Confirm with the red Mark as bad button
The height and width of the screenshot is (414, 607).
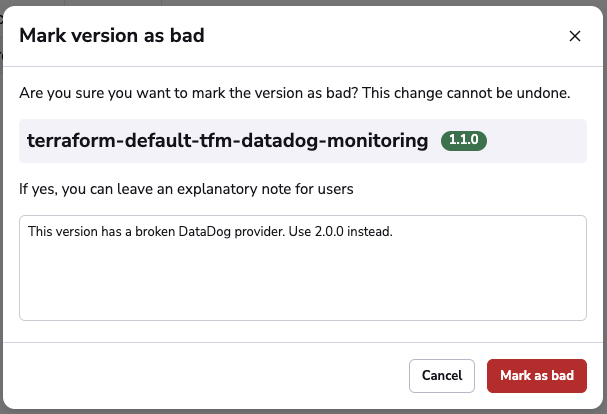[x=537, y=375]
